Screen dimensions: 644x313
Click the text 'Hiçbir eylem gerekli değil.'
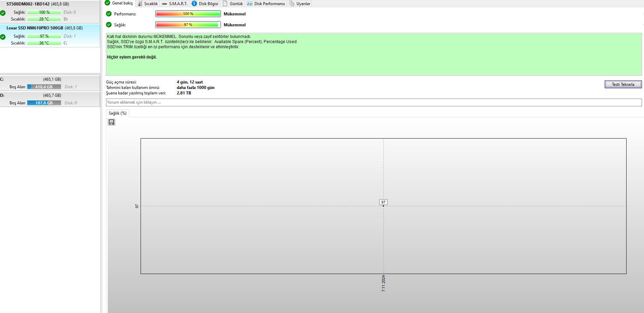[132, 57]
